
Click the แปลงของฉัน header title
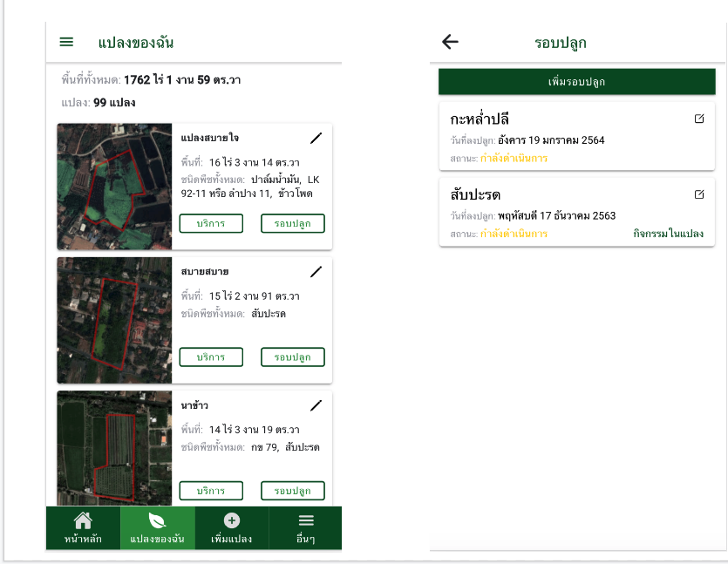[135, 43]
